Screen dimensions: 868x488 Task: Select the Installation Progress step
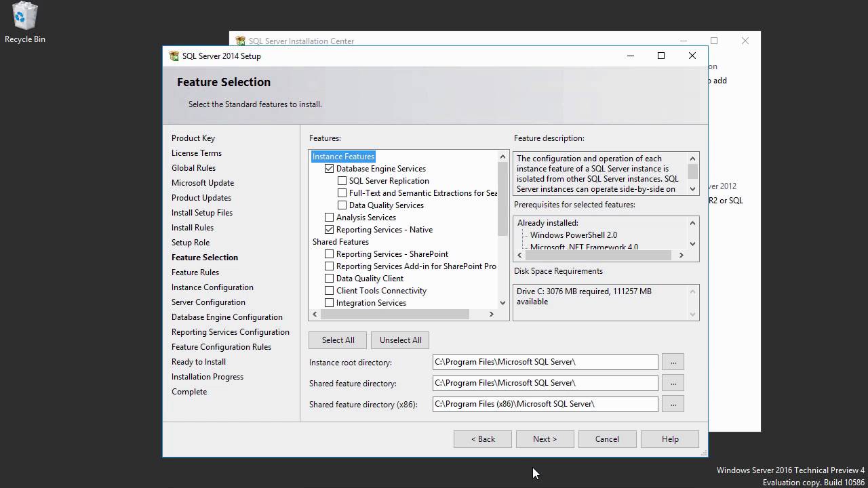208,377
